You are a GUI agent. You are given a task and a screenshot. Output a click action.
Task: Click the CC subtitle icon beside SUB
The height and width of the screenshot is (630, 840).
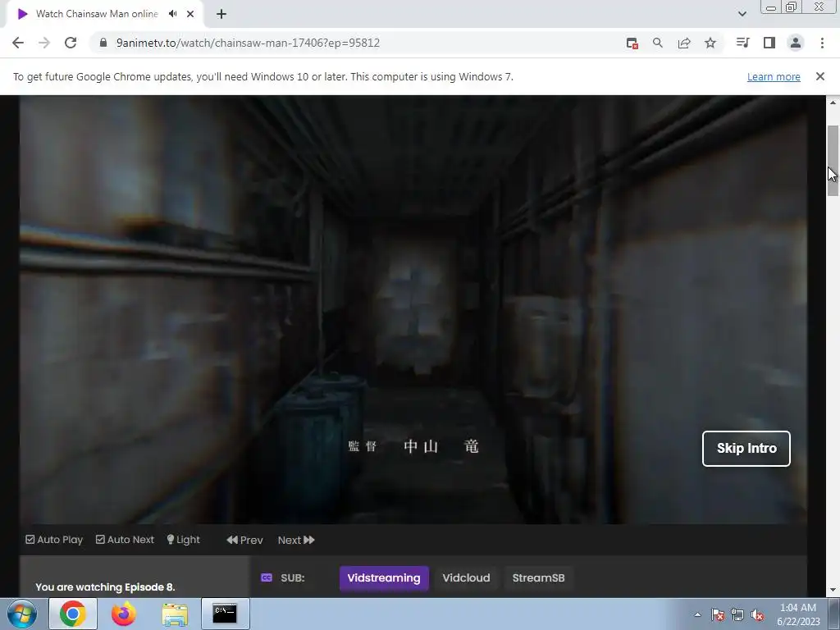click(x=267, y=577)
